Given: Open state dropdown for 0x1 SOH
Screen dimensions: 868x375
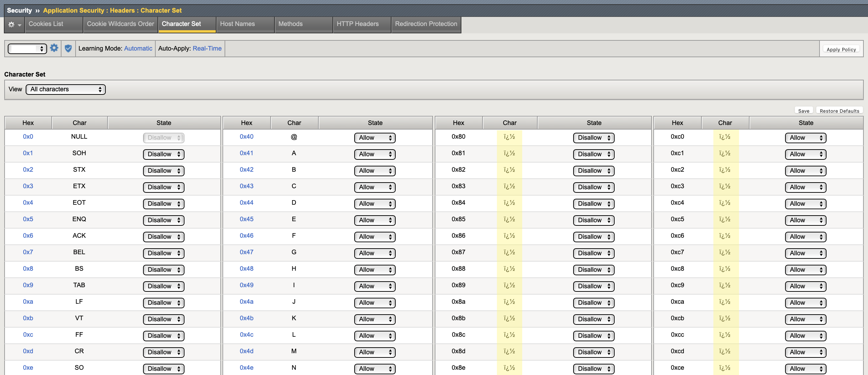Looking at the screenshot, I should pyautogui.click(x=164, y=154).
